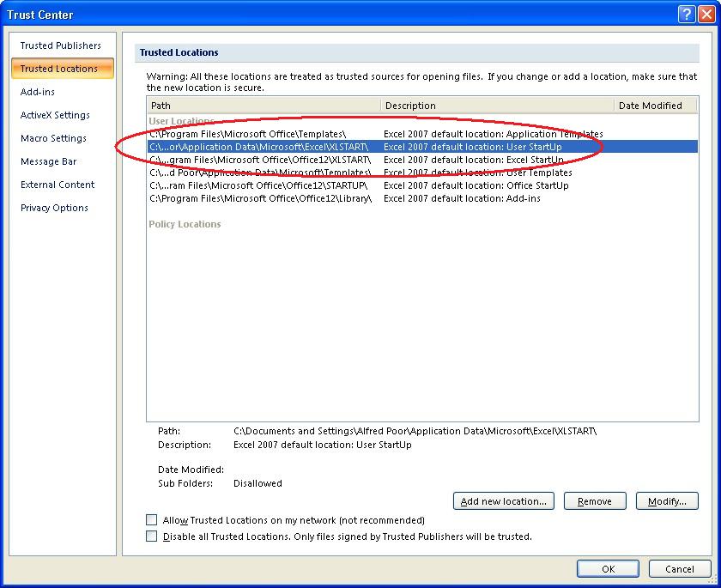721x588 pixels.
Task: Open Privacy Options page
Action: [x=54, y=208]
